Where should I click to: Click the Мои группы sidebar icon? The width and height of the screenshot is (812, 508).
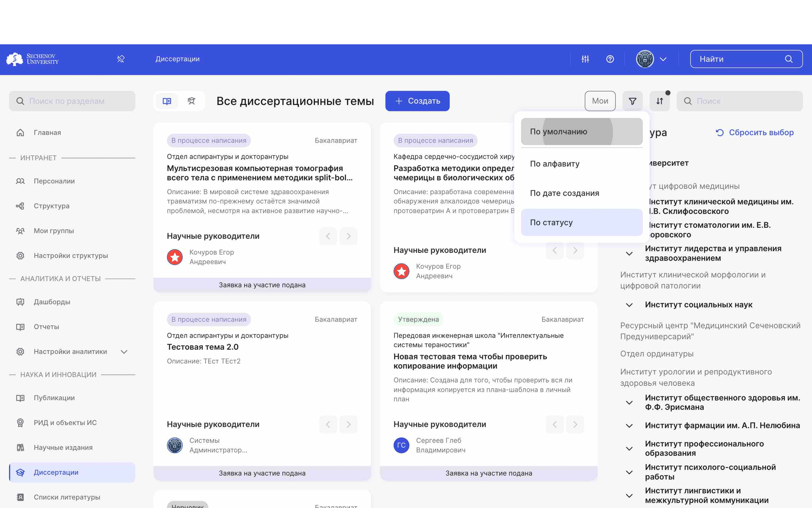pyautogui.click(x=20, y=231)
